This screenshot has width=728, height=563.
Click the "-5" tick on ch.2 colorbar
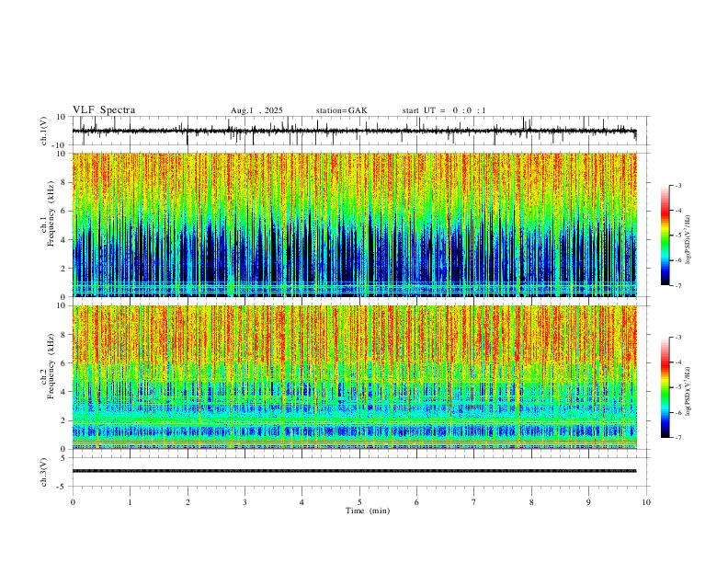678,387
